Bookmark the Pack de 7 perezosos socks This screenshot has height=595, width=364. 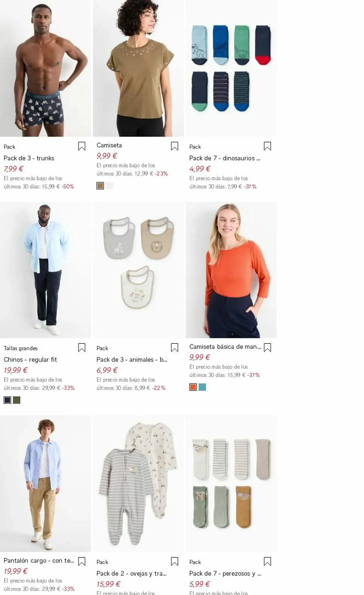[267, 561]
